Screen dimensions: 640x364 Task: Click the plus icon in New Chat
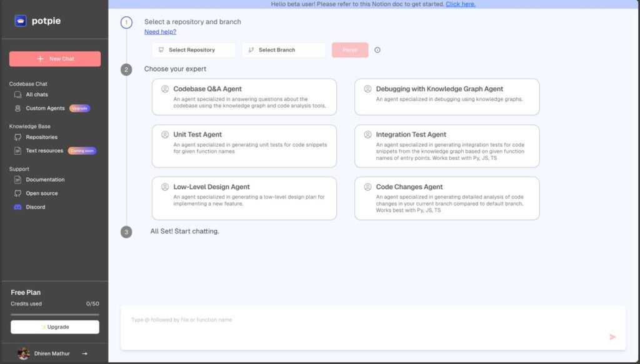pyautogui.click(x=40, y=59)
